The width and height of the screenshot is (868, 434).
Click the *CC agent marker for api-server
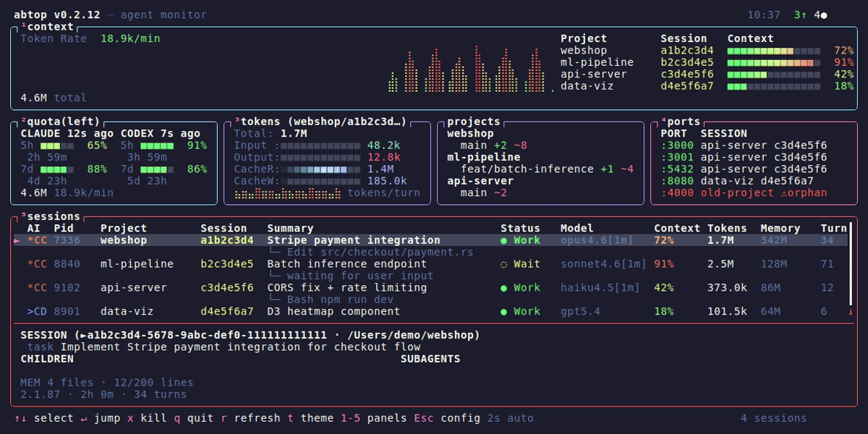coord(36,288)
